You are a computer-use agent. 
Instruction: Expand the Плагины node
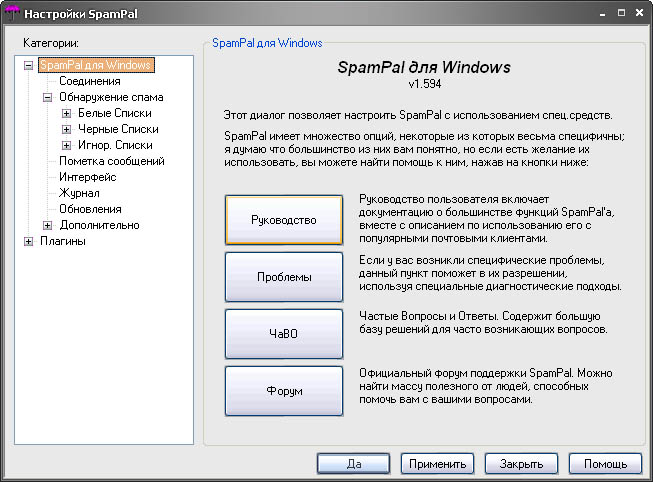click(x=28, y=242)
